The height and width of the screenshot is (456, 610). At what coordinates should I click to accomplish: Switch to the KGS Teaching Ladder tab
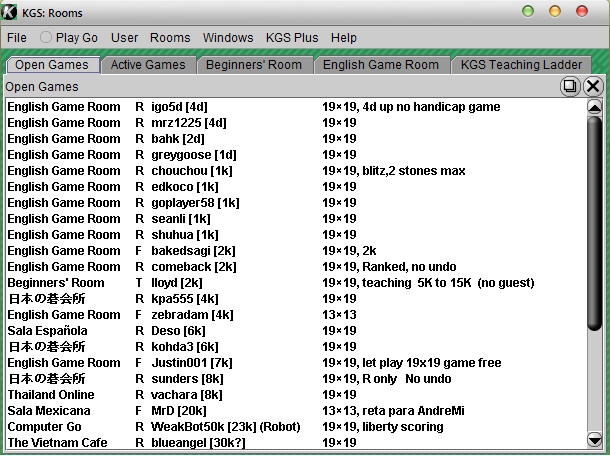click(521, 65)
